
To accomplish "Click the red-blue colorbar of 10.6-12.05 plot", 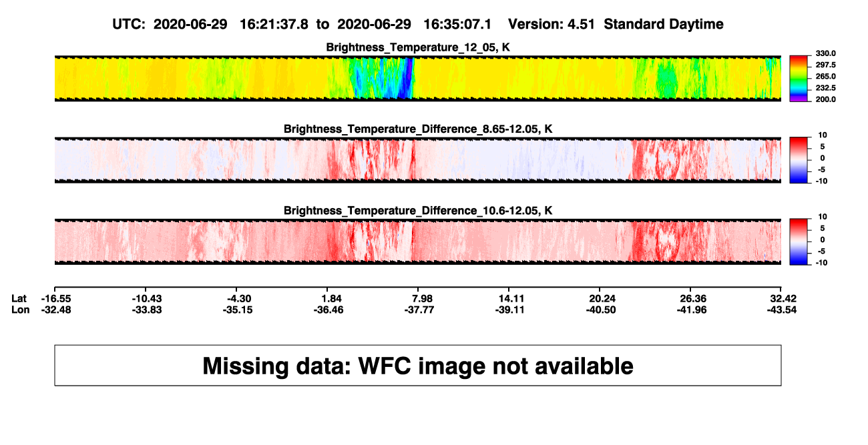I will [799, 242].
